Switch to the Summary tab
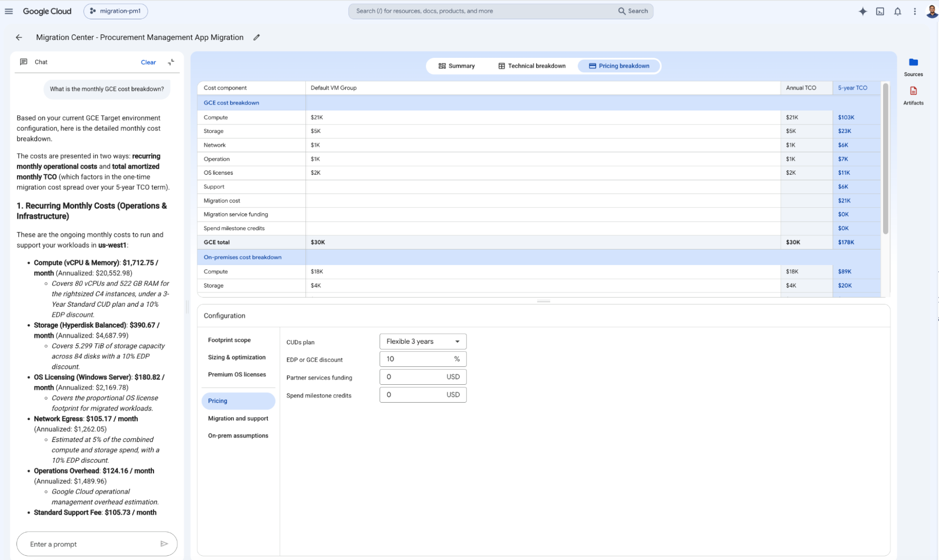The height and width of the screenshot is (560, 939). (457, 66)
